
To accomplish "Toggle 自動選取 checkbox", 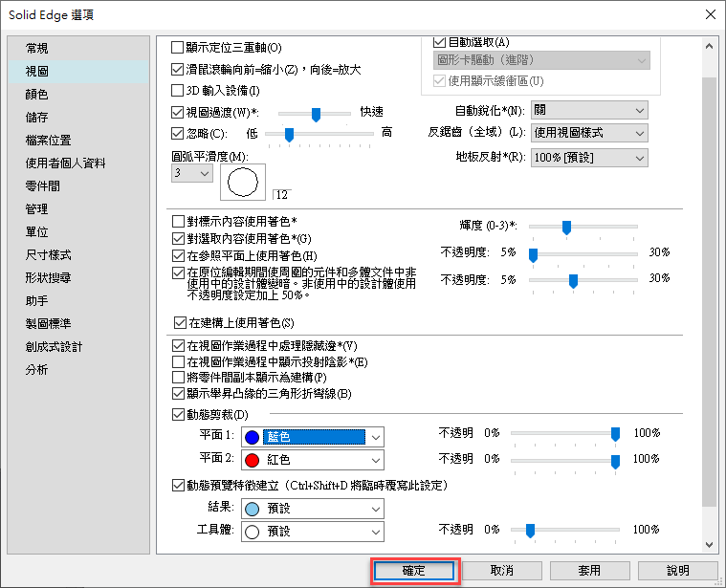I will pos(439,42).
